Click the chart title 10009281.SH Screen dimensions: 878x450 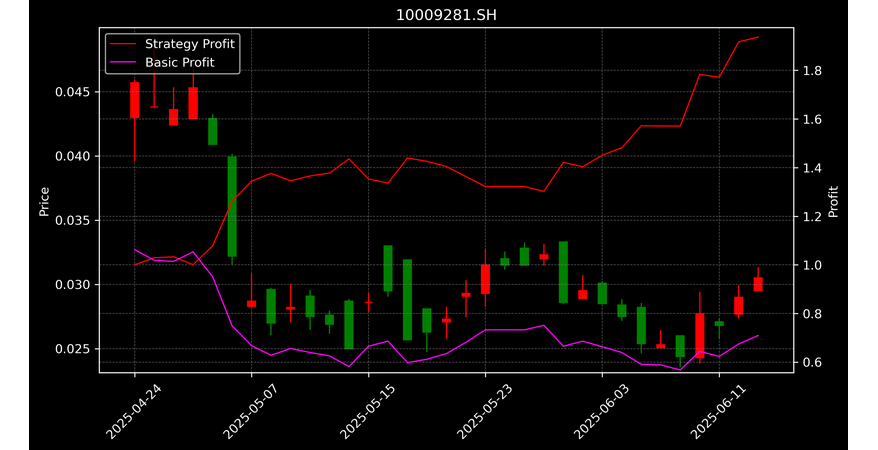tap(446, 15)
